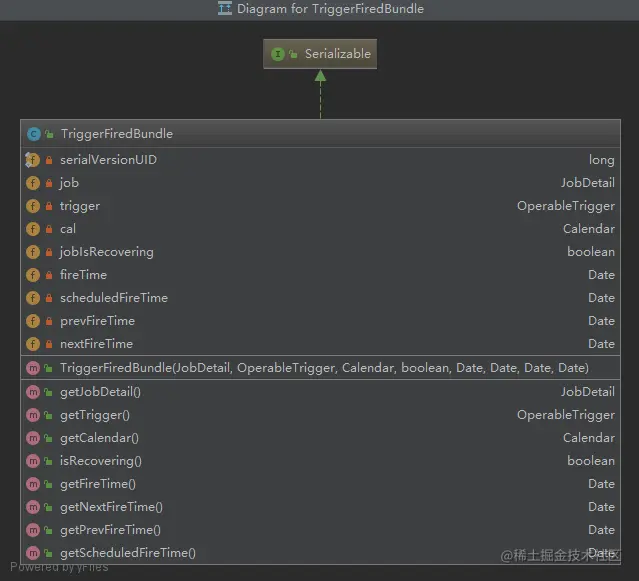The height and width of the screenshot is (581, 639).
Task: Click the field icon next to job
Action: point(33,183)
